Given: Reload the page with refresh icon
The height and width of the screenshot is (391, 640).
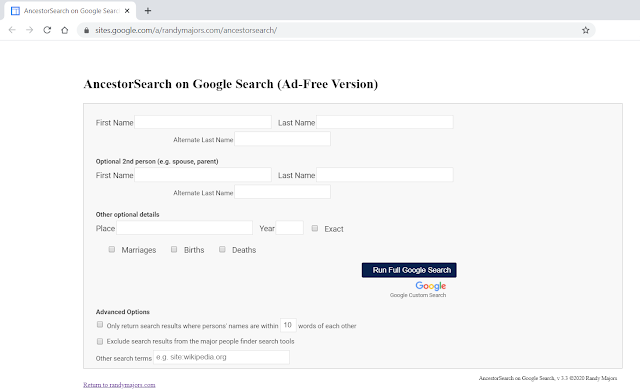Looking at the screenshot, I should (47, 30).
